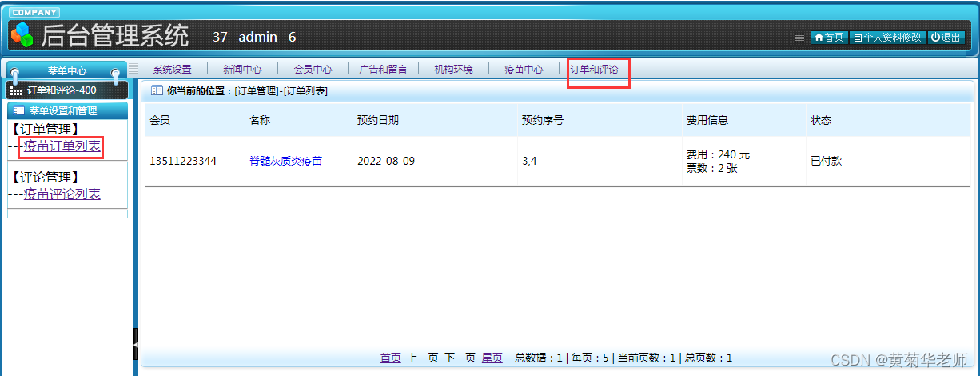The width and height of the screenshot is (980, 376).
Task: Click 上一页 in pagination
Action: point(423,358)
